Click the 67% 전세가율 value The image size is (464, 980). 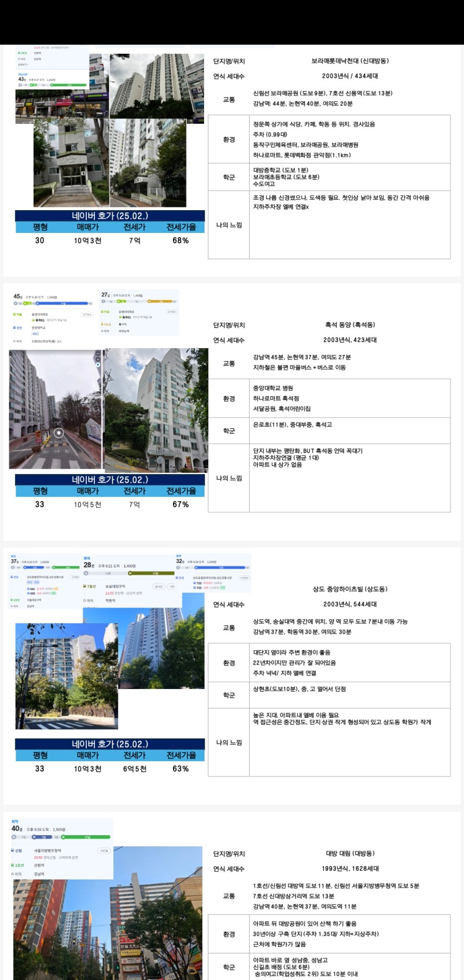tap(181, 504)
